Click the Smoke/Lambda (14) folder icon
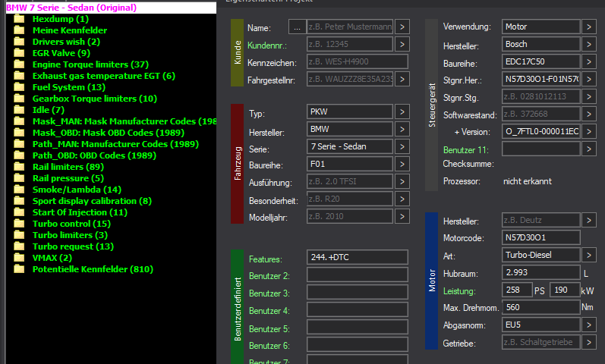Screen dimensions: 605x364 click(19, 190)
